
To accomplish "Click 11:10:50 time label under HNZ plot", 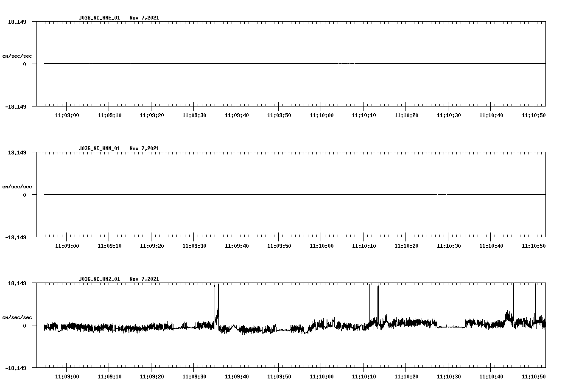I will 534,377.
